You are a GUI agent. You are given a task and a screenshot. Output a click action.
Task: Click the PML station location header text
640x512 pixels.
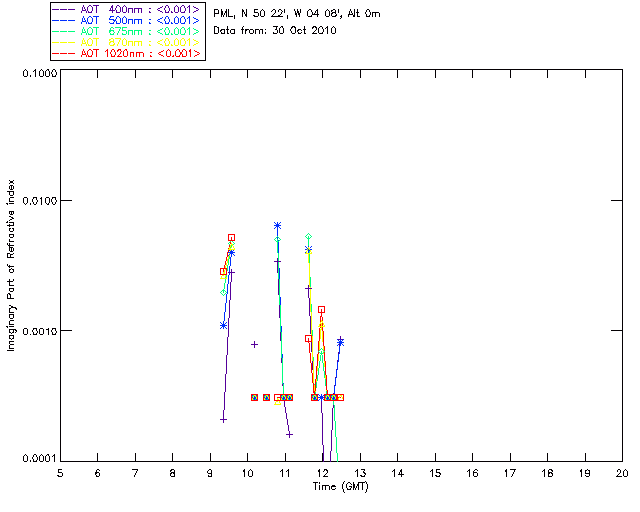(x=297, y=14)
